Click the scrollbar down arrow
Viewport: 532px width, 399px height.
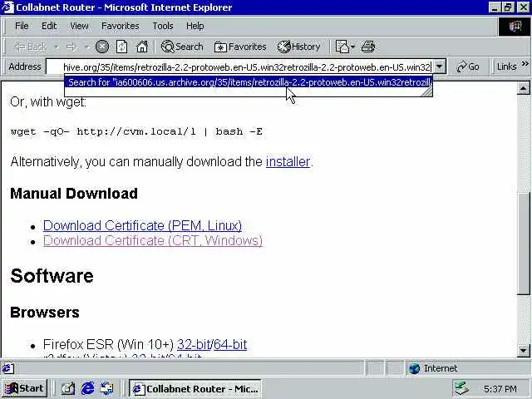[x=523, y=350]
